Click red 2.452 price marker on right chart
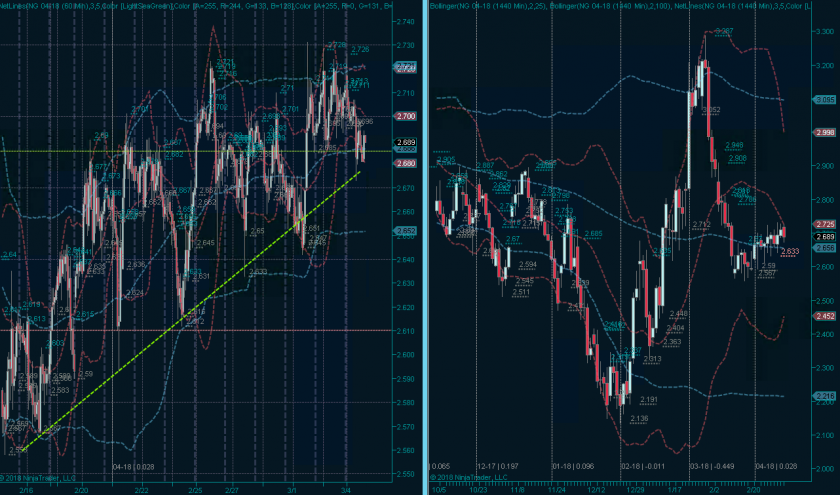Viewport: 840px width, 495px height. (824, 316)
